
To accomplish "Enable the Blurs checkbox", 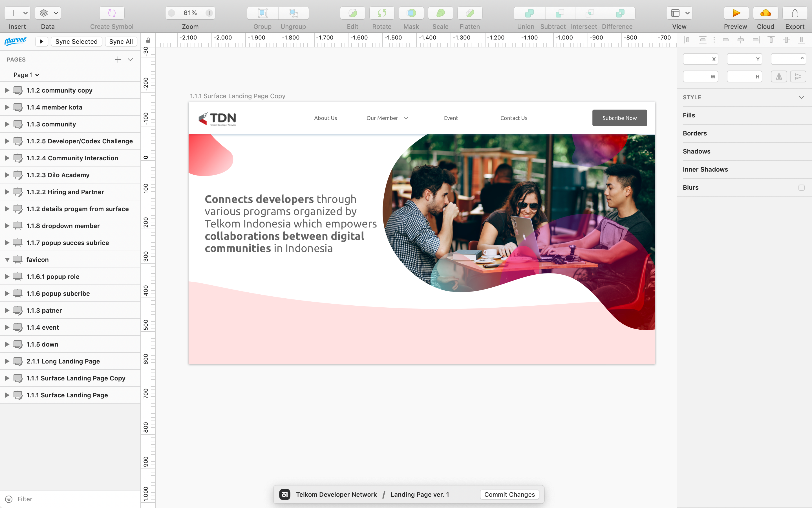I will 802,187.
